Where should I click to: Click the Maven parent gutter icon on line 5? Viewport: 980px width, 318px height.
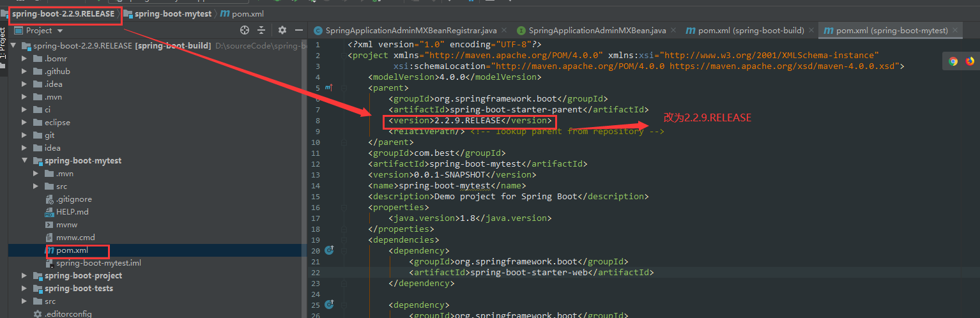coord(328,87)
